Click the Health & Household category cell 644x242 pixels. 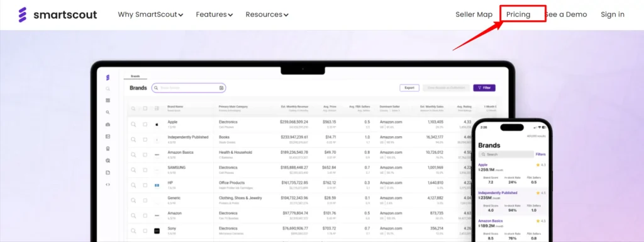(x=235, y=153)
